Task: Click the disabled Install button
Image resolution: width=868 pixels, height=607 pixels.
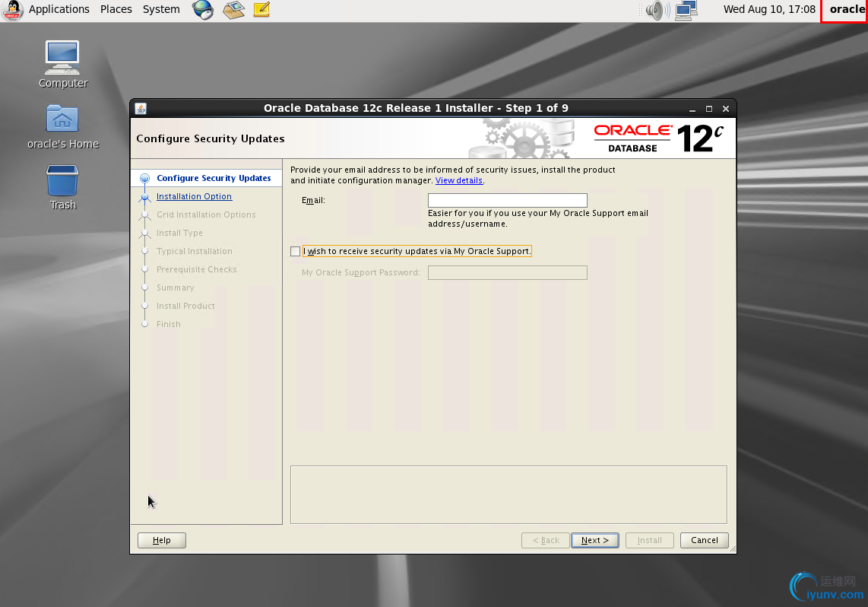Action: (649, 540)
